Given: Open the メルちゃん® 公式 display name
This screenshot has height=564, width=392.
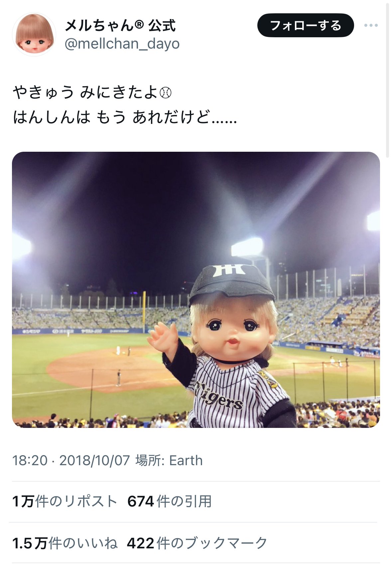Looking at the screenshot, I should click(x=120, y=25).
